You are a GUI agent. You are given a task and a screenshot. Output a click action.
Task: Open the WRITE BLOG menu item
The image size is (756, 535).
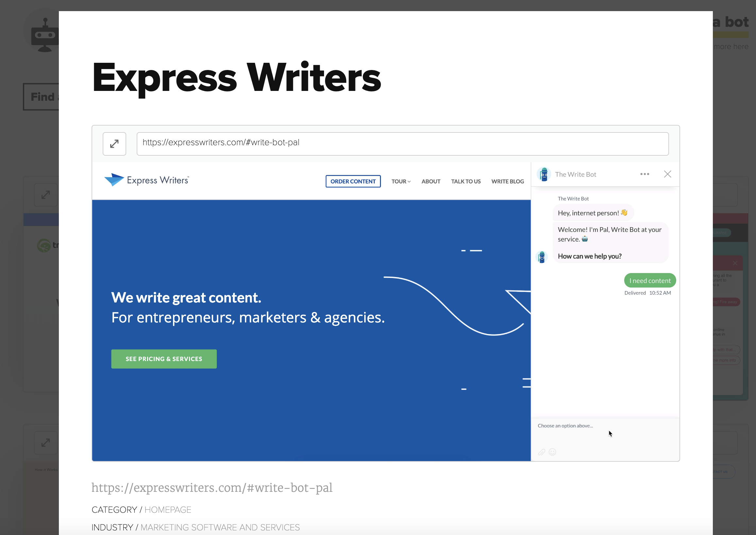pyautogui.click(x=507, y=181)
